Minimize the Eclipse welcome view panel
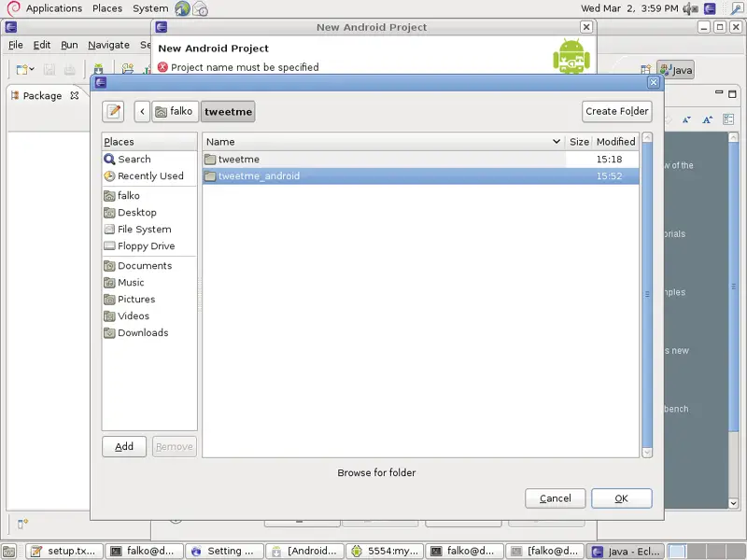The image size is (747, 560). tap(719, 92)
